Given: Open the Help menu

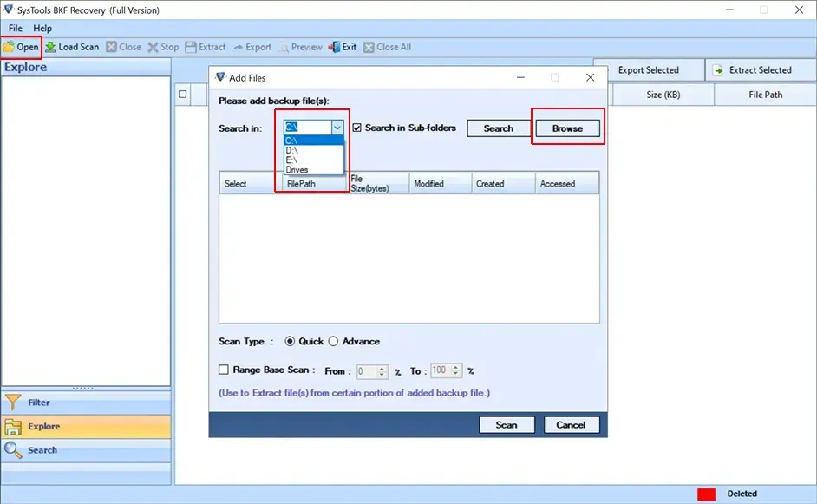Looking at the screenshot, I should [42, 28].
